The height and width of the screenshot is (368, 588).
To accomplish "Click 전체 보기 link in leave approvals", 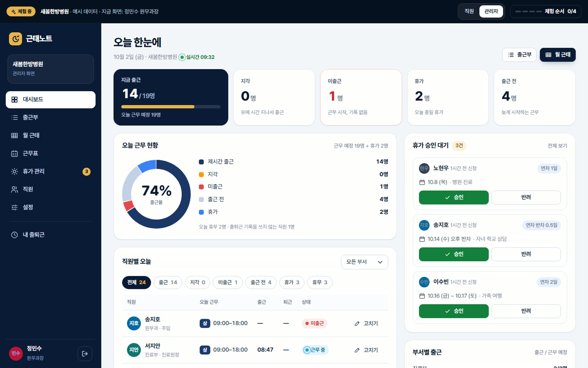I will 557,146.
